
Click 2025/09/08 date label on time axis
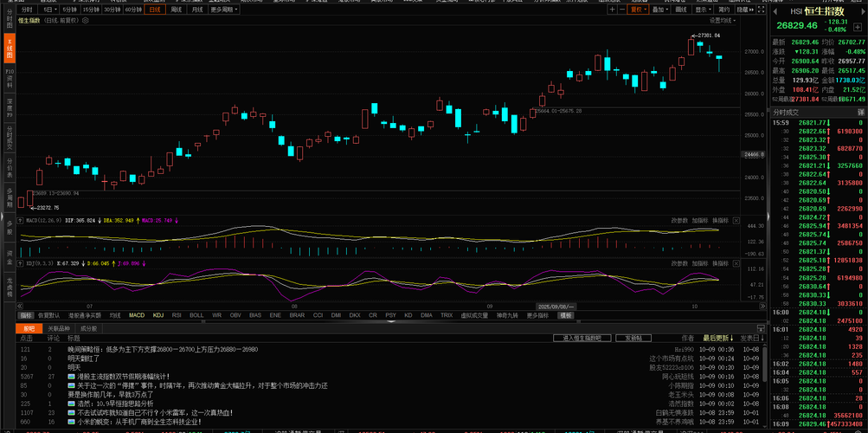click(x=557, y=307)
